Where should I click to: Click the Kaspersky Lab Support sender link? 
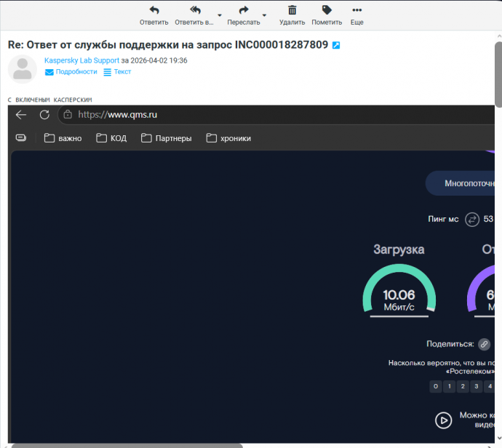(x=81, y=60)
